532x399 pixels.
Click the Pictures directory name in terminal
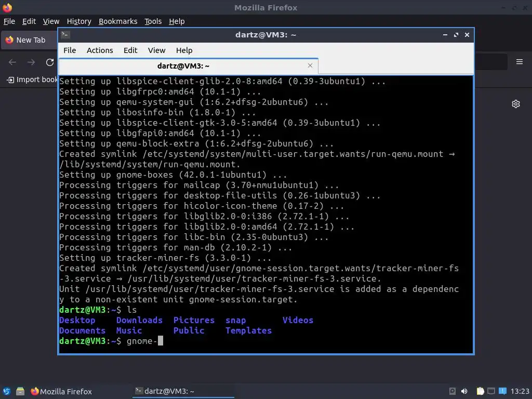pyautogui.click(x=194, y=320)
